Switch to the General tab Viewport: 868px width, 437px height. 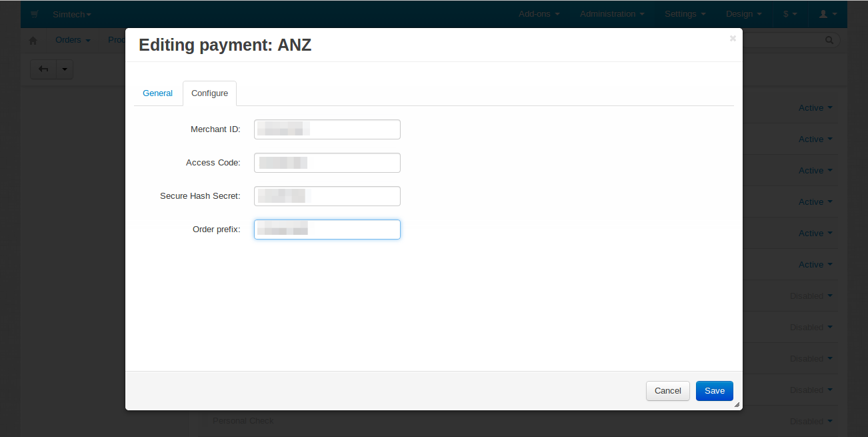tap(157, 93)
